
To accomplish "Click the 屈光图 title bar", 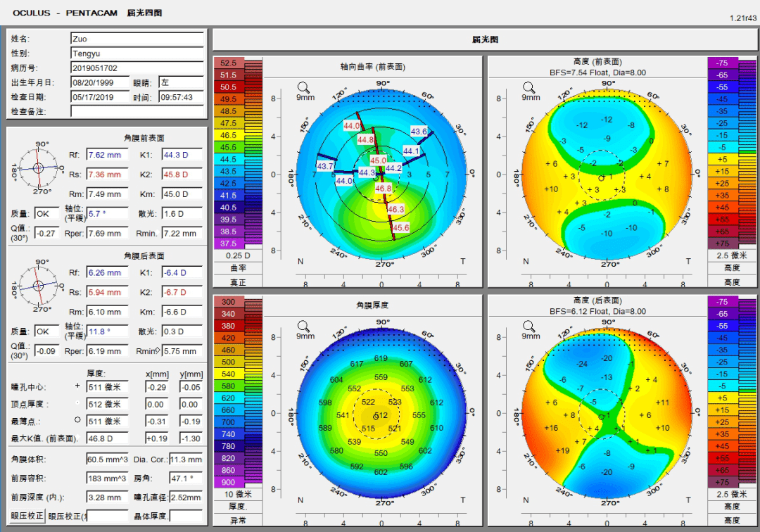I will pyautogui.click(x=485, y=39).
